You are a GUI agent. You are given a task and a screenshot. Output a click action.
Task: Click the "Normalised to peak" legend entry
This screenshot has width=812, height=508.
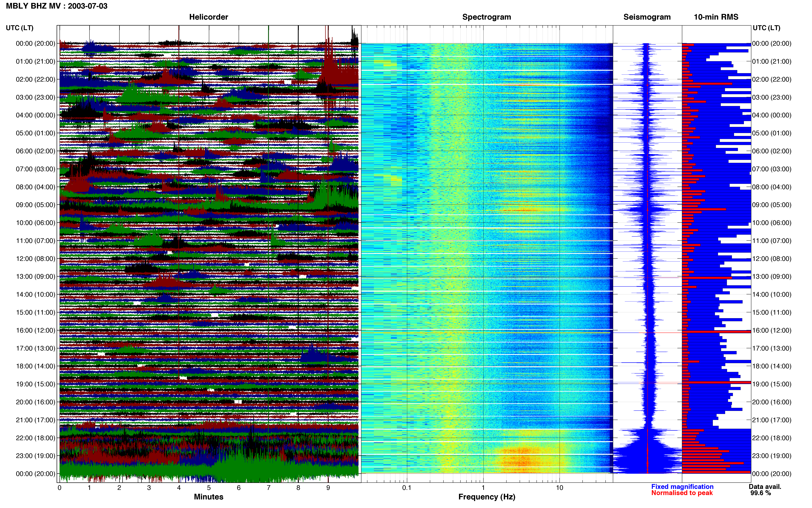(x=682, y=493)
